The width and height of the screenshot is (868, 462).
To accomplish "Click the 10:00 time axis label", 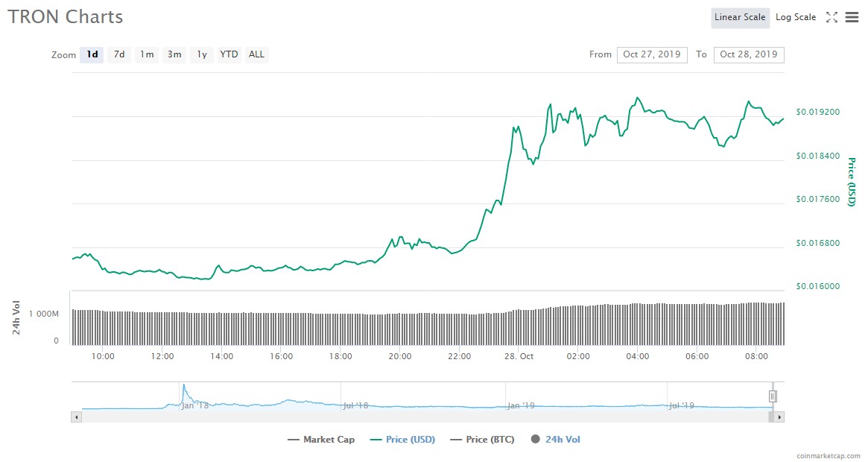I will tap(103, 356).
